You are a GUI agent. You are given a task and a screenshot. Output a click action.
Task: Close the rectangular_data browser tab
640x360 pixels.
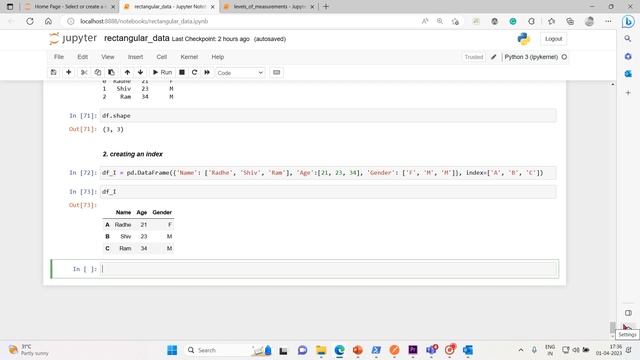(x=212, y=7)
